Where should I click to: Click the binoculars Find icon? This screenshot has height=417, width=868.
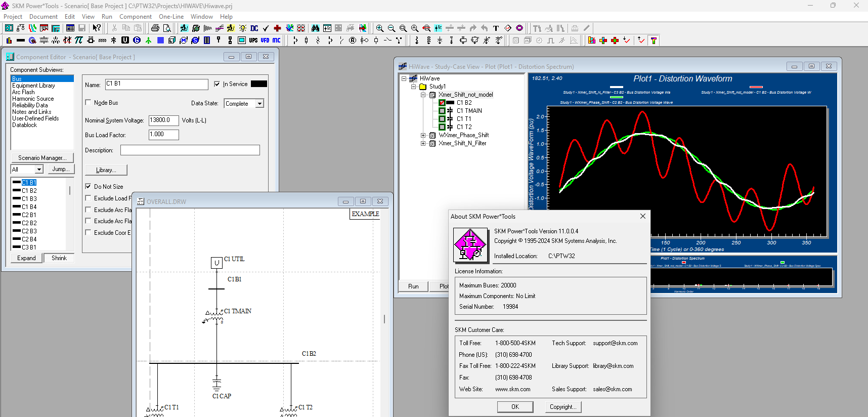pyautogui.click(x=315, y=28)
